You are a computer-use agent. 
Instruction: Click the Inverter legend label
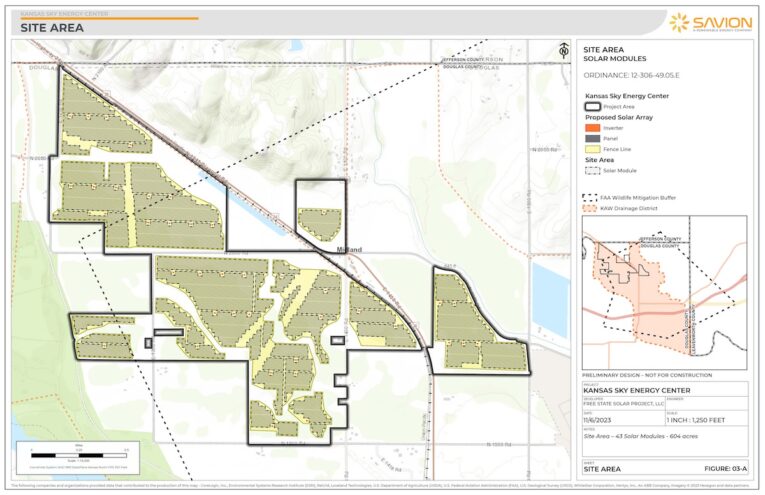[x=613, y=128]
